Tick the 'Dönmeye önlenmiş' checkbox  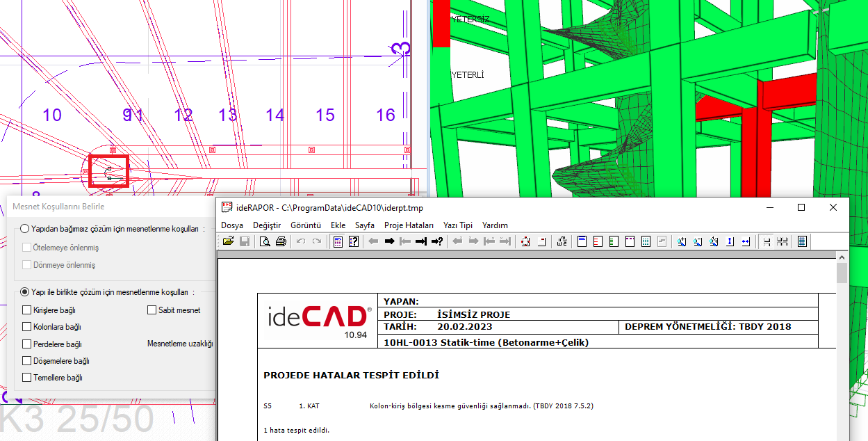coord(27,265)
